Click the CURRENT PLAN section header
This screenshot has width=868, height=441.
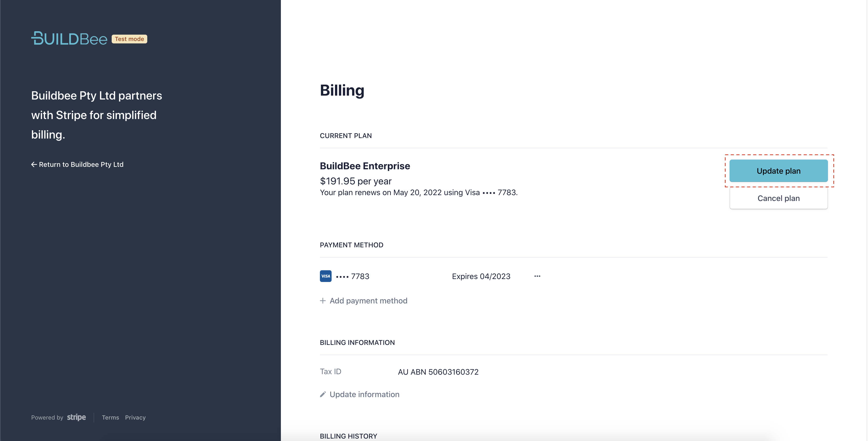[346, 136]
